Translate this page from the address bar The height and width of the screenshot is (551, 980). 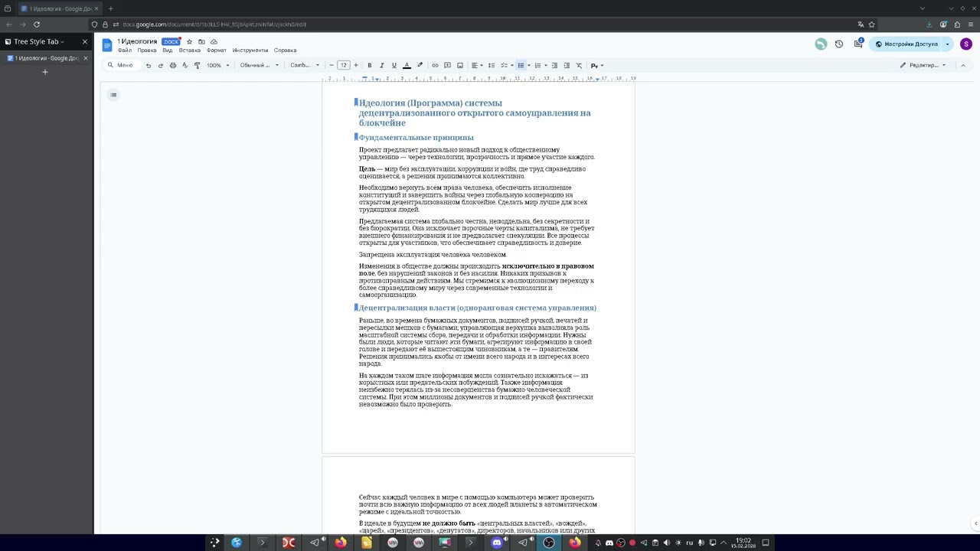(861, 24)
